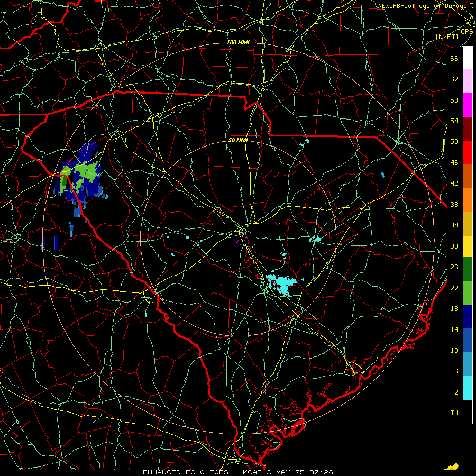This screenshot has width=476, height=476.
Task: Click the black TH swatch at legend bottom
Action: [x=467, y=411]
